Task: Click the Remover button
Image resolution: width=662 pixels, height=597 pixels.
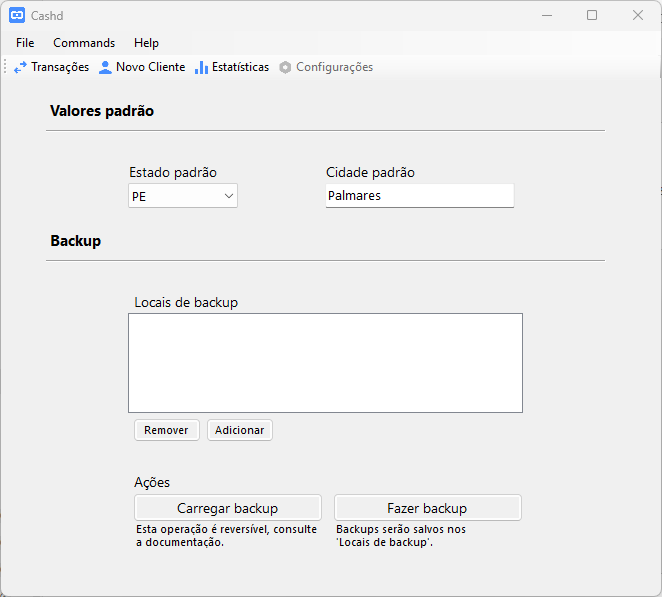Action: tap(167, 430)
